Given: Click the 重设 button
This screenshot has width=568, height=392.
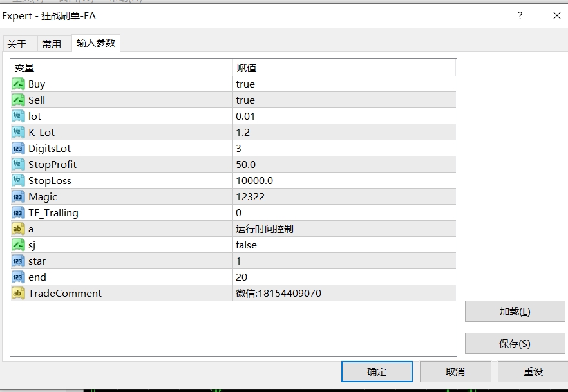Looking at the screenshot, I should 533,371.
